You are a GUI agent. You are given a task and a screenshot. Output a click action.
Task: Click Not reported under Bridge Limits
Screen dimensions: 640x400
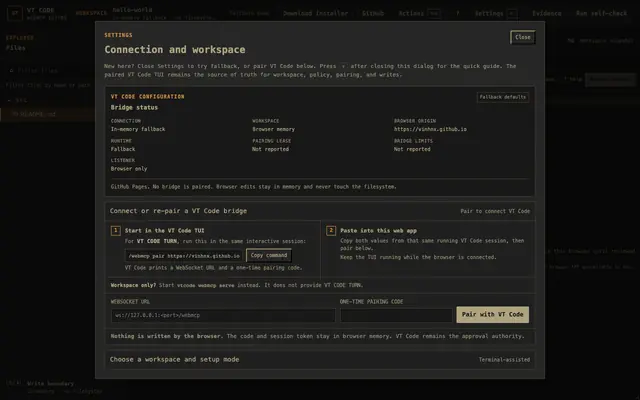[412, 149]
